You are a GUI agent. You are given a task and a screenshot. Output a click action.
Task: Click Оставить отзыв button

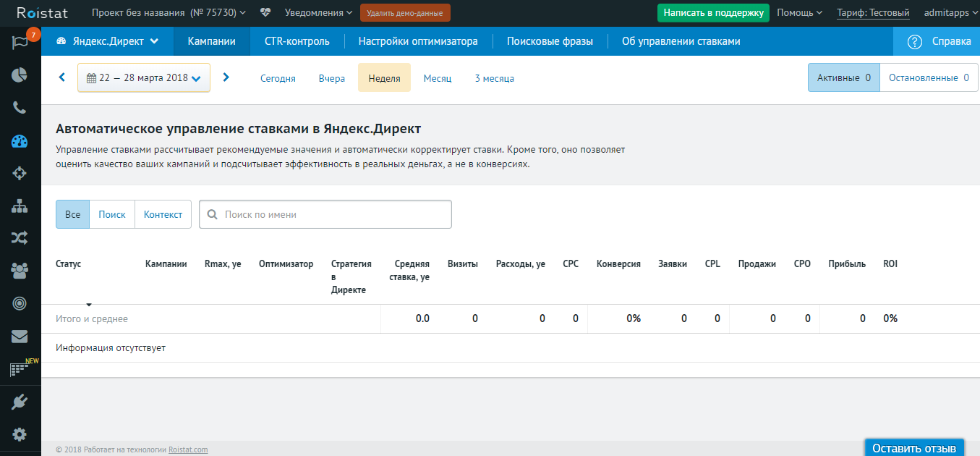[x=914, y=448]
